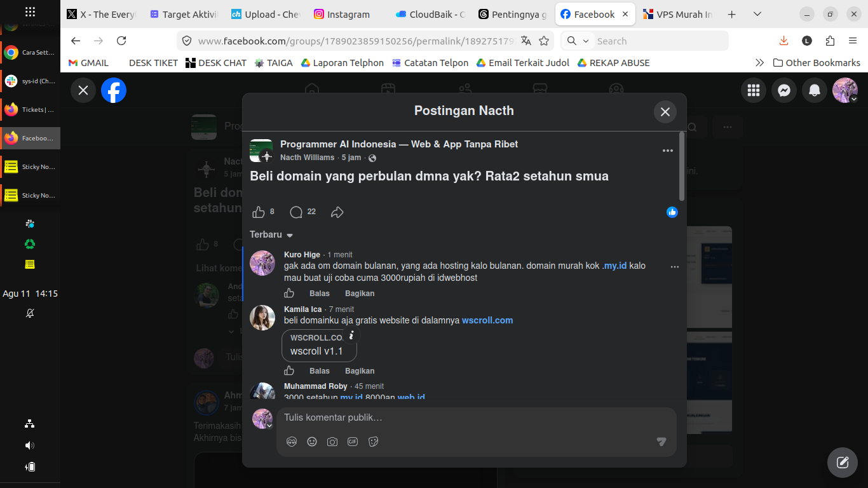Open Kuro Hige comment options menu
The height and width of the screenshot is (488, 868).
675,267
